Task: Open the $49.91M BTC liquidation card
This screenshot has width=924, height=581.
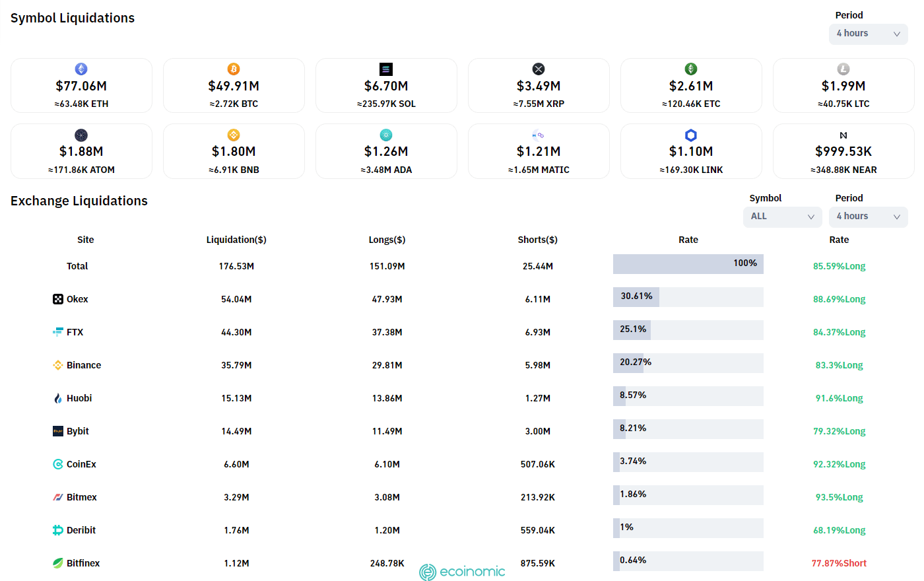Action: pos(234,86)
